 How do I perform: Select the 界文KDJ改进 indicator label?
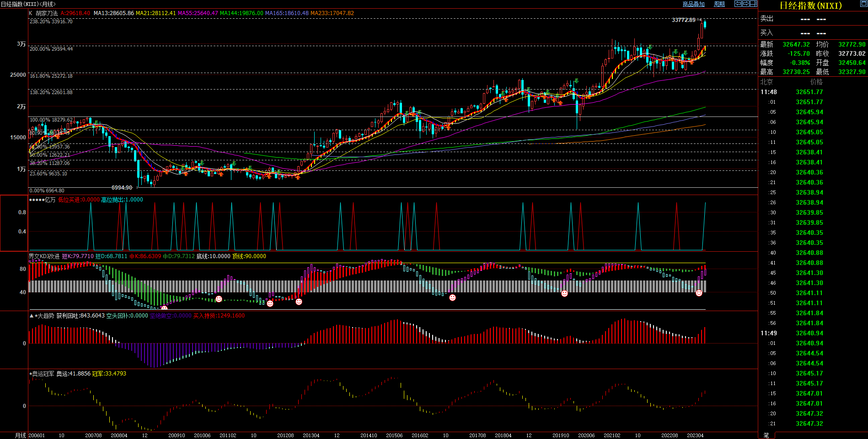click(44, 256)
